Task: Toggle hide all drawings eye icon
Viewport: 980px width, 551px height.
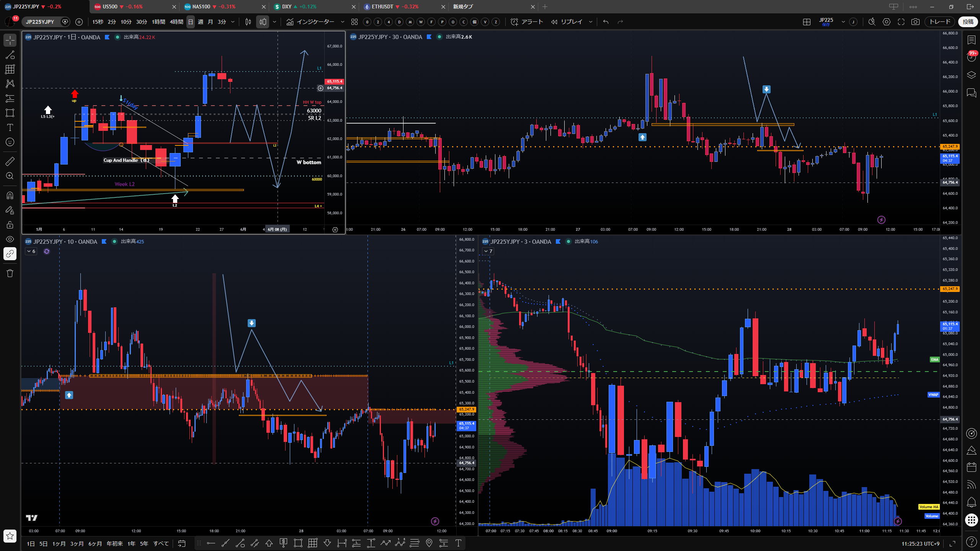Action: pyautogui.click(x=10, y=239)
